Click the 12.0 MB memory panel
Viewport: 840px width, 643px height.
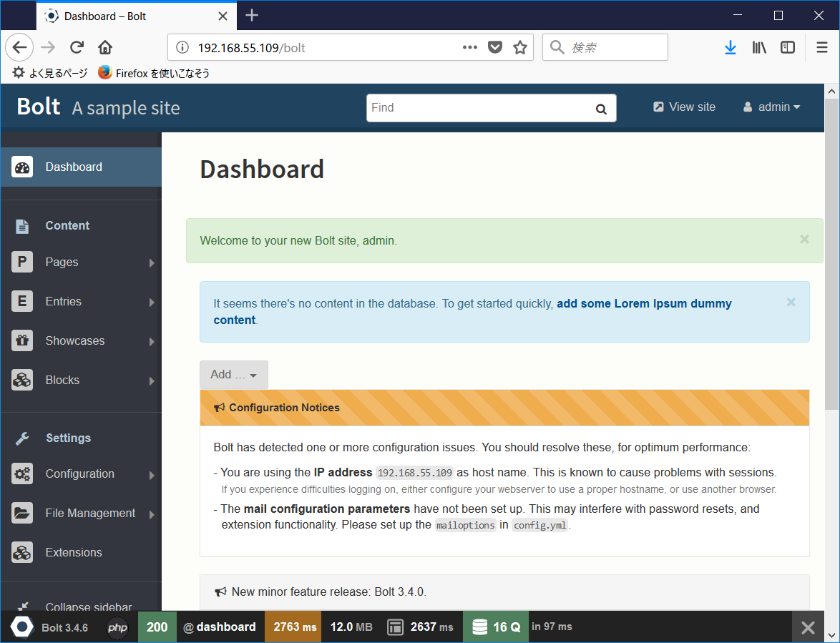coord(351,627)
